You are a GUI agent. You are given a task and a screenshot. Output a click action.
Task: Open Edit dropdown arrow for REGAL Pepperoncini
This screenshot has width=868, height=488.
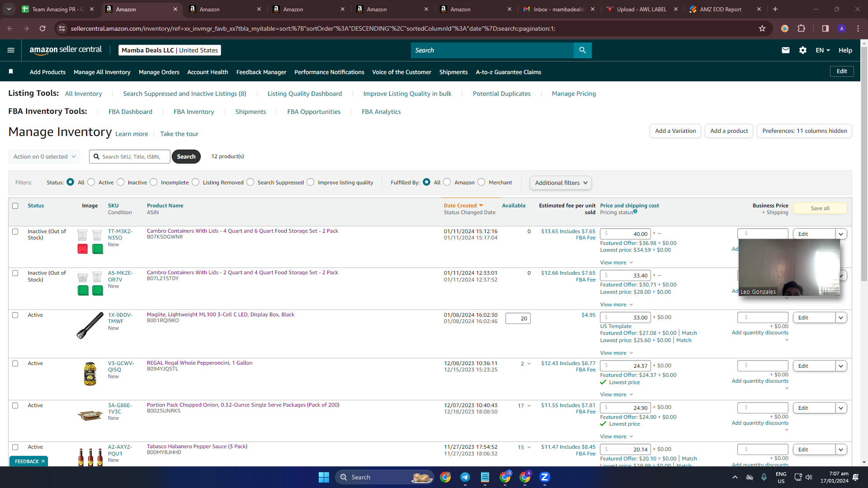(841, 366)
